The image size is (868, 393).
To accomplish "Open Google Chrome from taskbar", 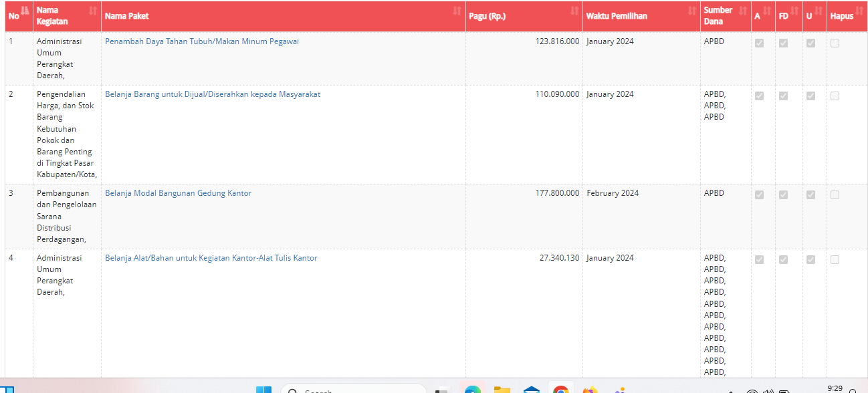I will point(560,390).
